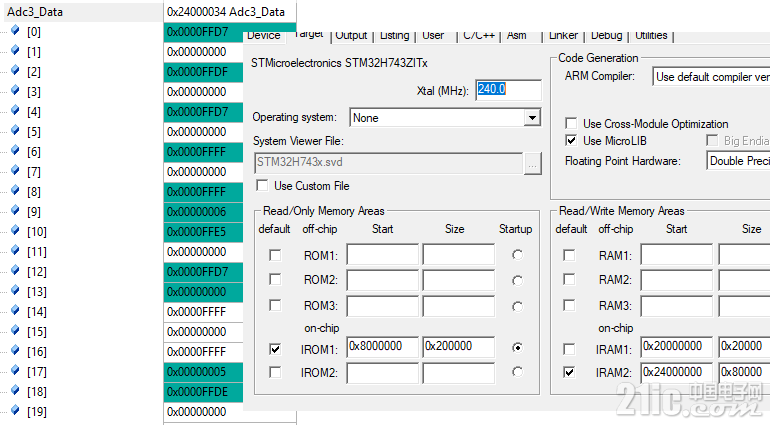Image resolution: width=770 pixels, height=425 pixels.
Task: Click the IRAM1 Start address field
Action: point(677,347)
